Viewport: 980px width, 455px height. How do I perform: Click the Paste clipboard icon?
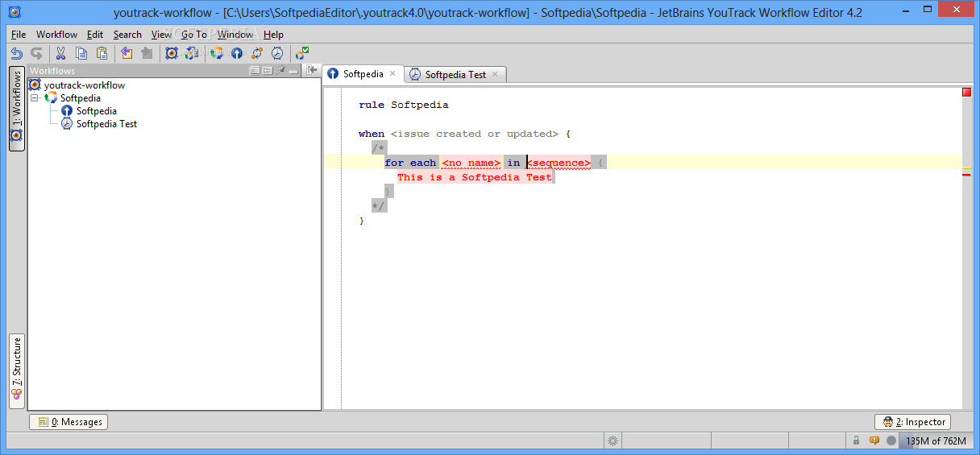[102, 53]
